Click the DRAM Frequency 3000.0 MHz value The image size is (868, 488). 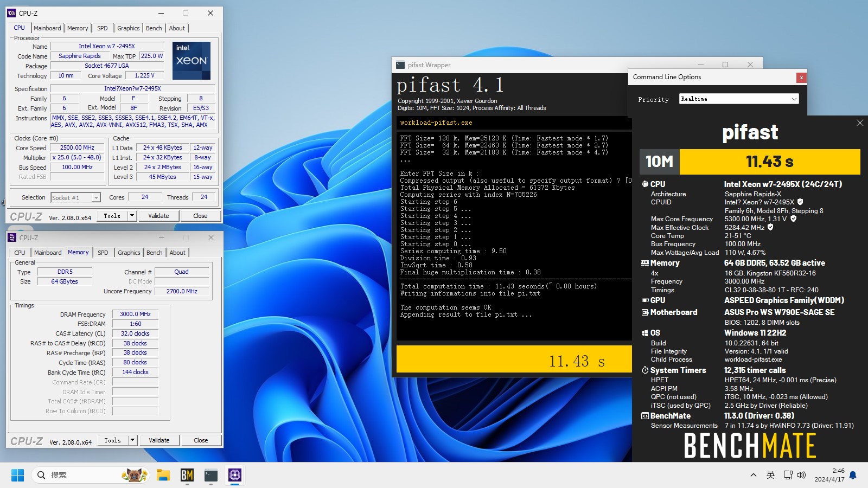(136, 314)
